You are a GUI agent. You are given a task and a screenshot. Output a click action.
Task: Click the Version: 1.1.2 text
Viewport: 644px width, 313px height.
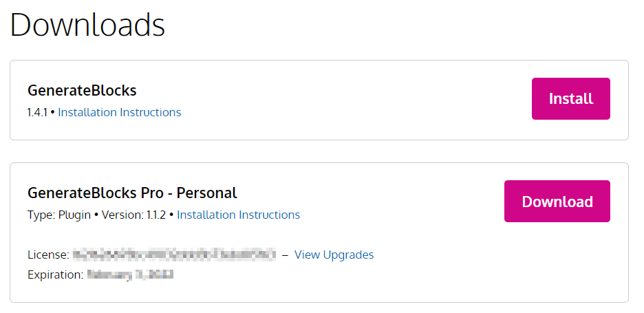pyautogui.click(x=134, y=215)
